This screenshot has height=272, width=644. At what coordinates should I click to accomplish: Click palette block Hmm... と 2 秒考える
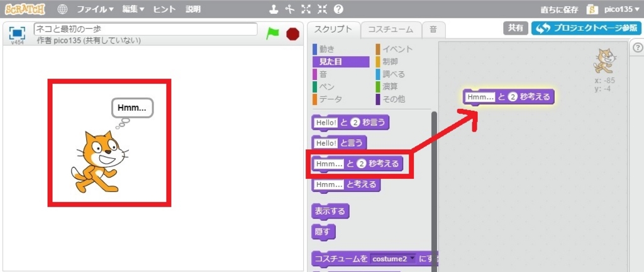(357, 164)
